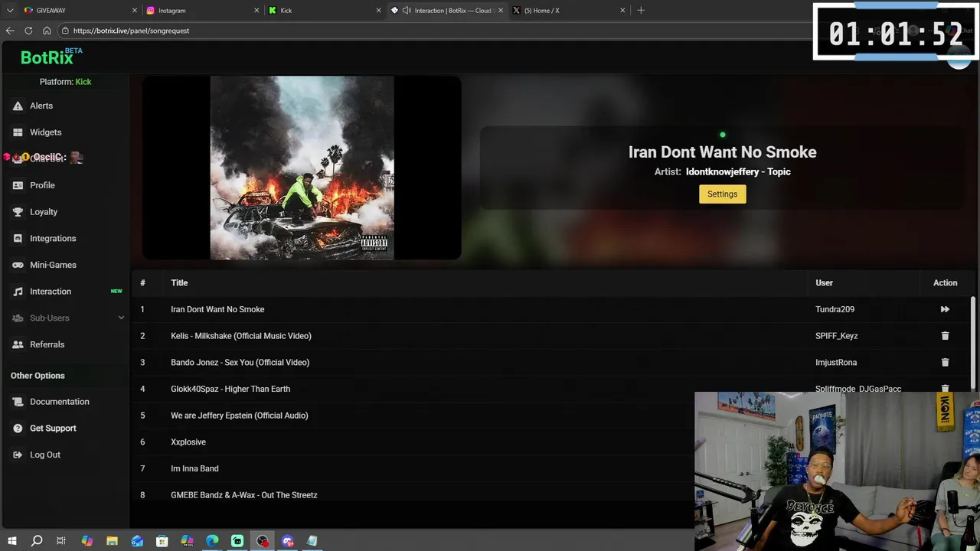Open the Profile page icon
This screenshot has width=980, height=551.
pos(18,185)
